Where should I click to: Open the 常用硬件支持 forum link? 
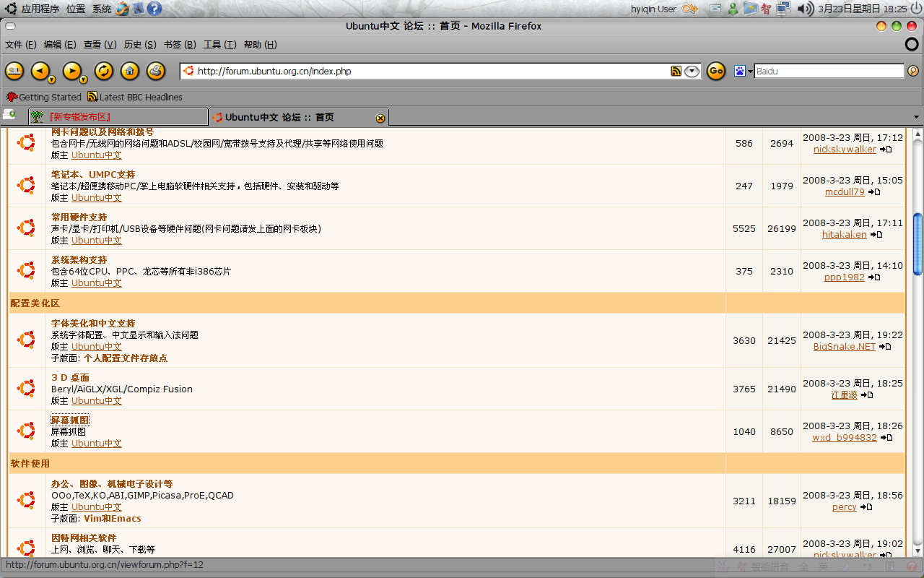coord(79,217)
